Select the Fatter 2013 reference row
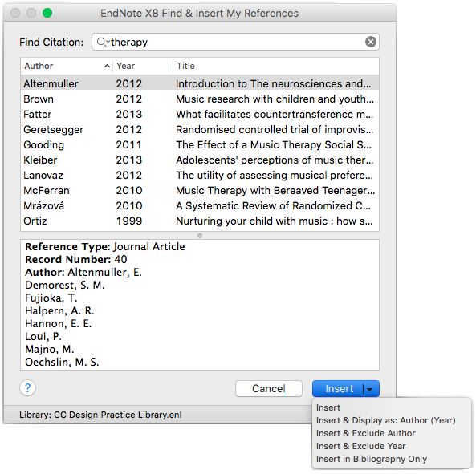Image resolution: width=476 pixels, height=474 pixels. click(x=200, y=115)
